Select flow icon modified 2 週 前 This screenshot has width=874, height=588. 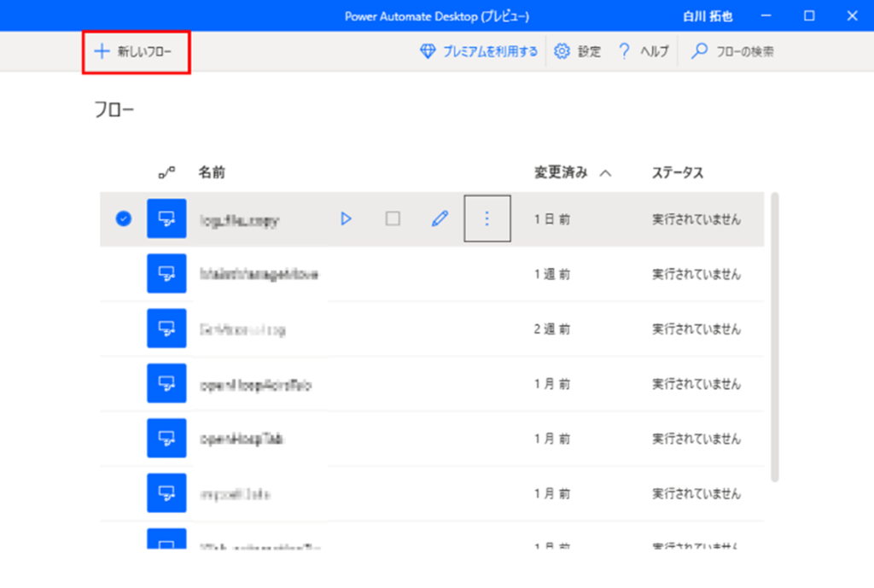pyautogui.click(x=166, y=329)
